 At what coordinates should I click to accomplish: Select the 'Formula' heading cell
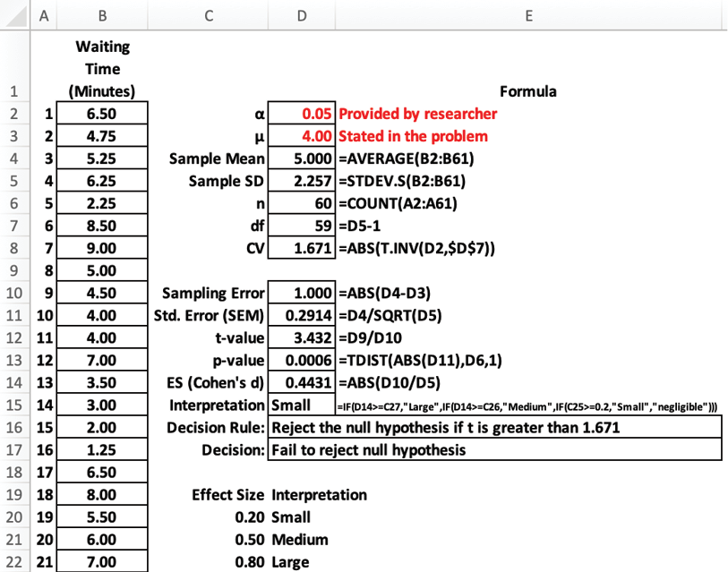click(x=527, y=91)
